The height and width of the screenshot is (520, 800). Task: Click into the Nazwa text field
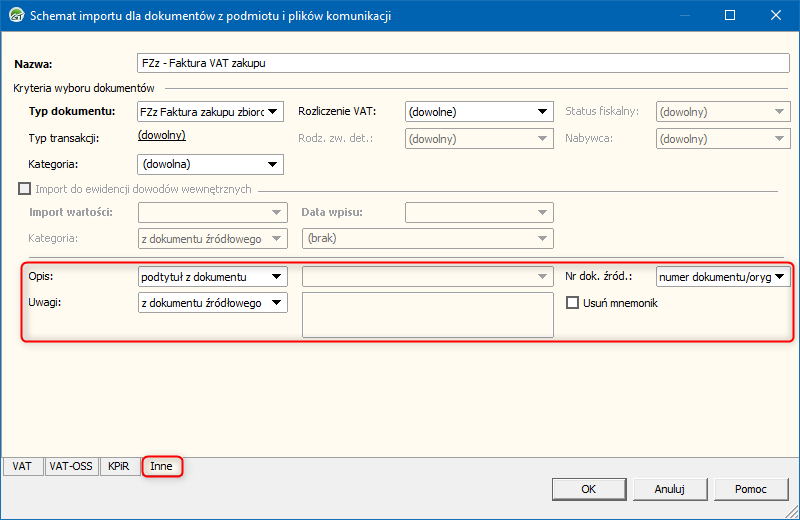coord(462,63)
